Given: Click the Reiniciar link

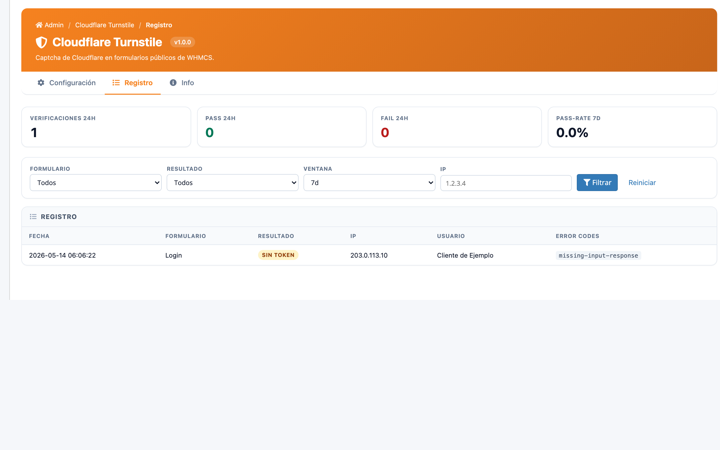Looking at the screenshot, I should pyautogui.click(x=642, y=183).
